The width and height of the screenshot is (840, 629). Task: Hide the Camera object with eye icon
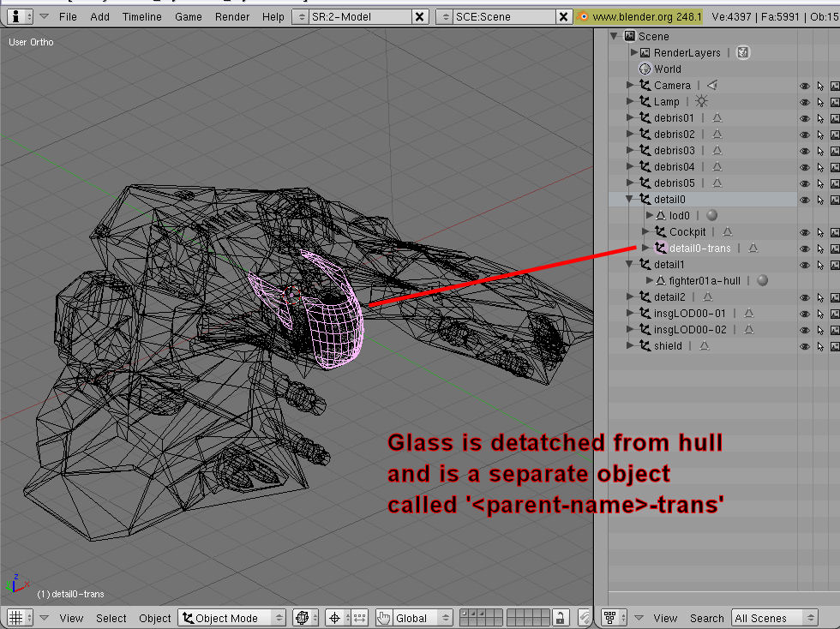[x=805, y=86]
